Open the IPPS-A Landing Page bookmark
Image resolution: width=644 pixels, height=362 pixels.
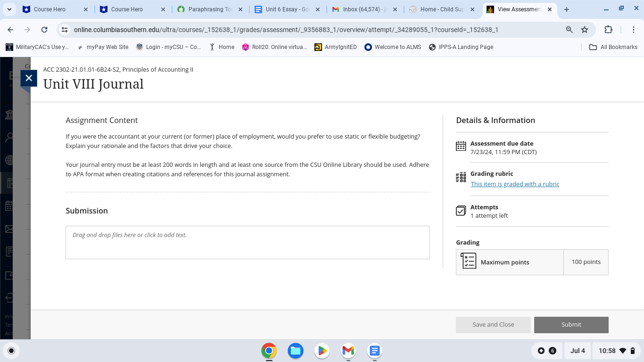[x=461, y=47]
